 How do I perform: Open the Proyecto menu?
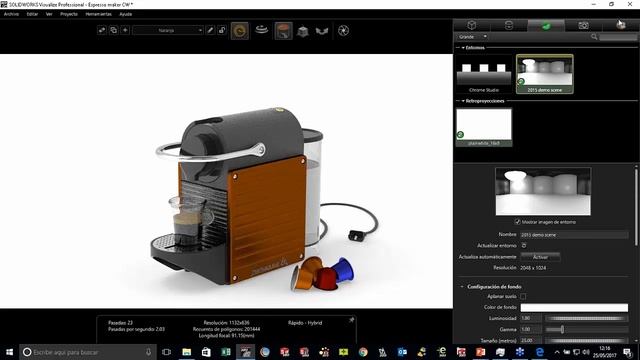(x=69, y=14)
